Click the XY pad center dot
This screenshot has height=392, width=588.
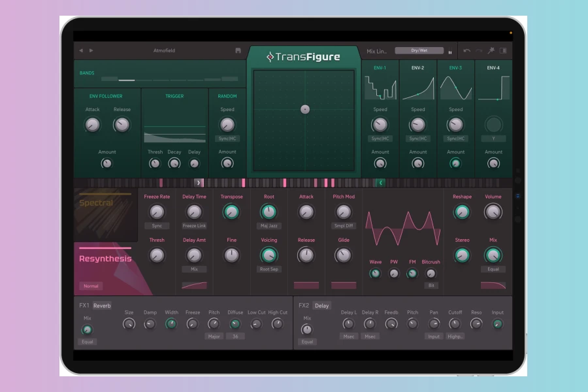[x=305, y=109]
